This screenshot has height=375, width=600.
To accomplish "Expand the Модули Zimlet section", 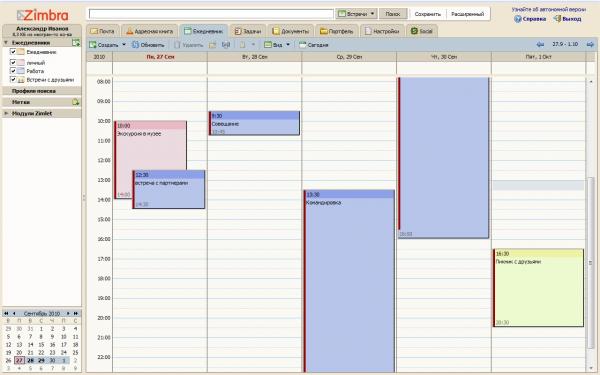I will 6,113.
